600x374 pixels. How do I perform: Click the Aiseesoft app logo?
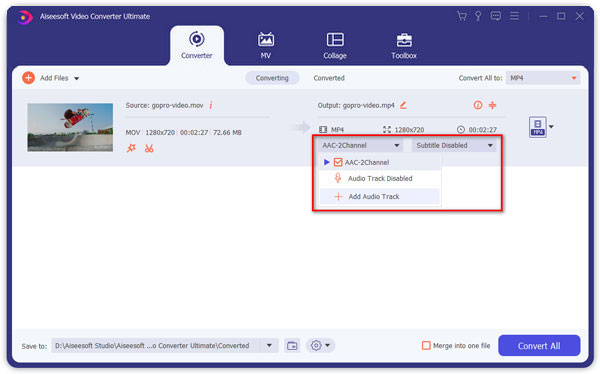[24, 17]
